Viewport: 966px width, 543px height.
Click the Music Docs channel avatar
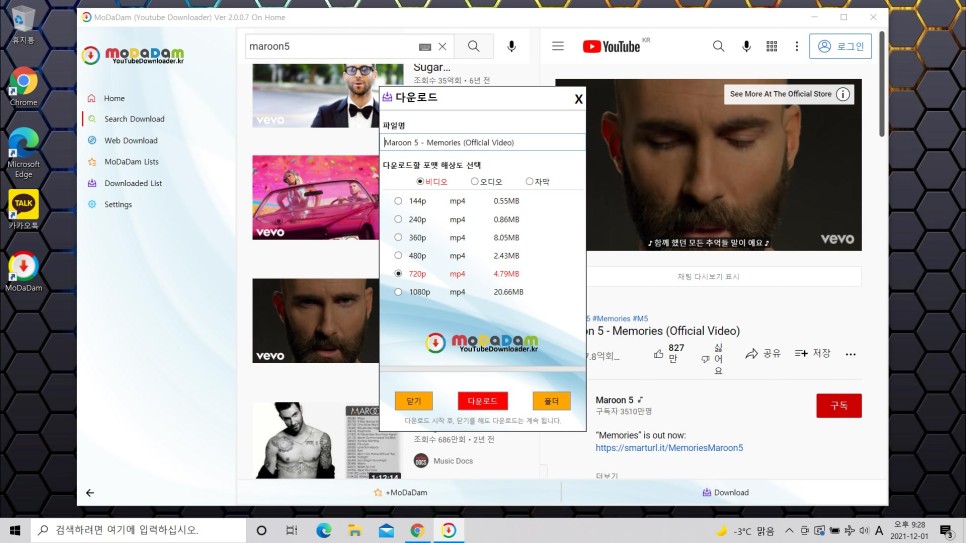(x=421, y=460)
